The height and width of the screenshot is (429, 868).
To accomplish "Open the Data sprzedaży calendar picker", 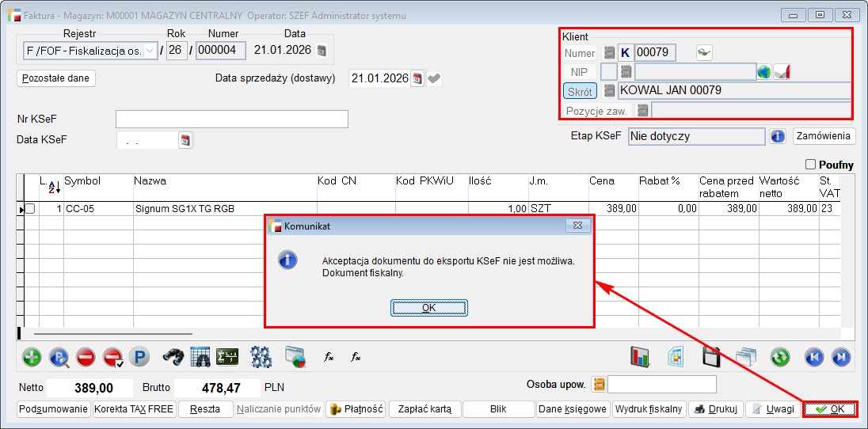I will click(x=417, y=78).
